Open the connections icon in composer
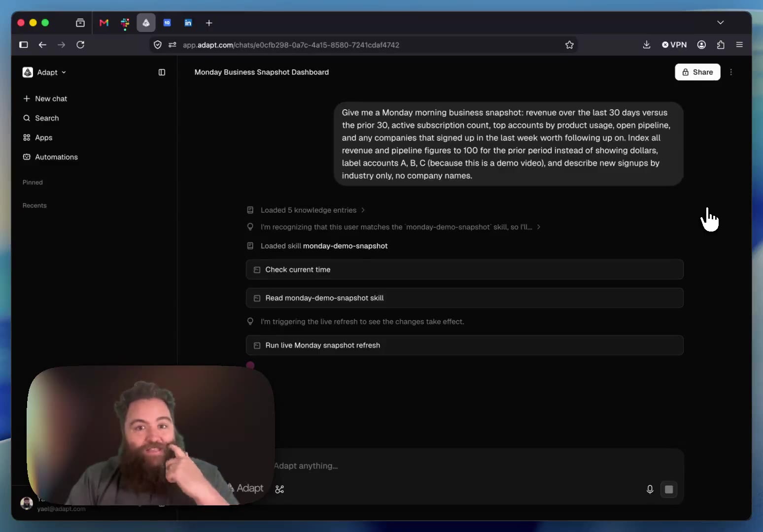The image size is (763, 532). (x=279, y=489)
